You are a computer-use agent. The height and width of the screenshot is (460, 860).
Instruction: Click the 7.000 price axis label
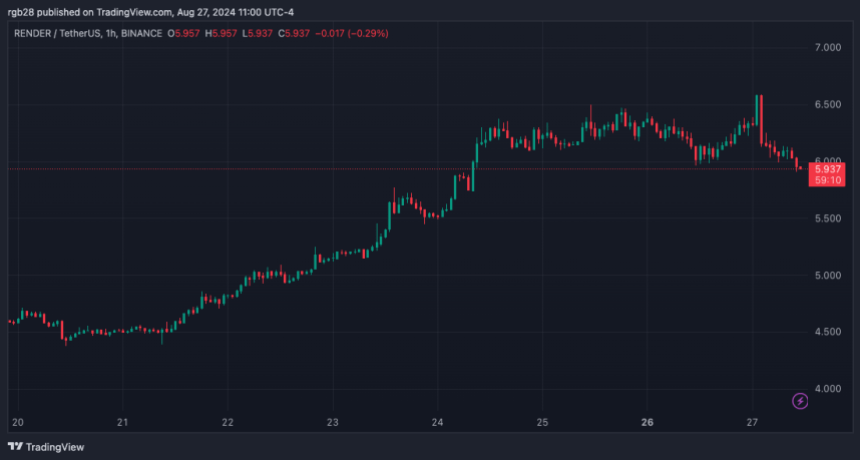(828, 48)
